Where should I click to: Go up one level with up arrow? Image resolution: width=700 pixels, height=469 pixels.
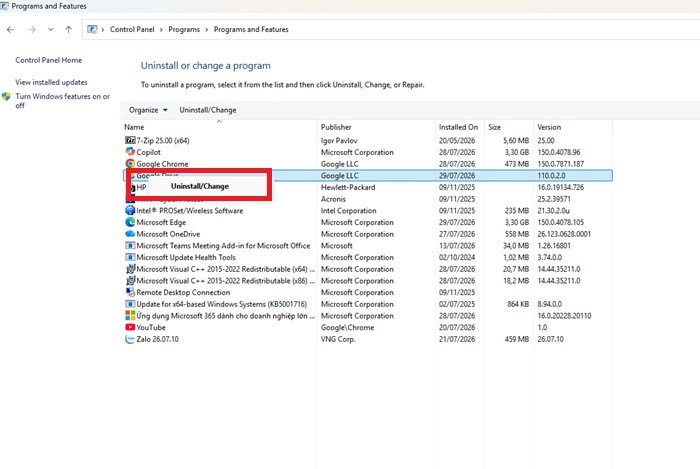68,29
